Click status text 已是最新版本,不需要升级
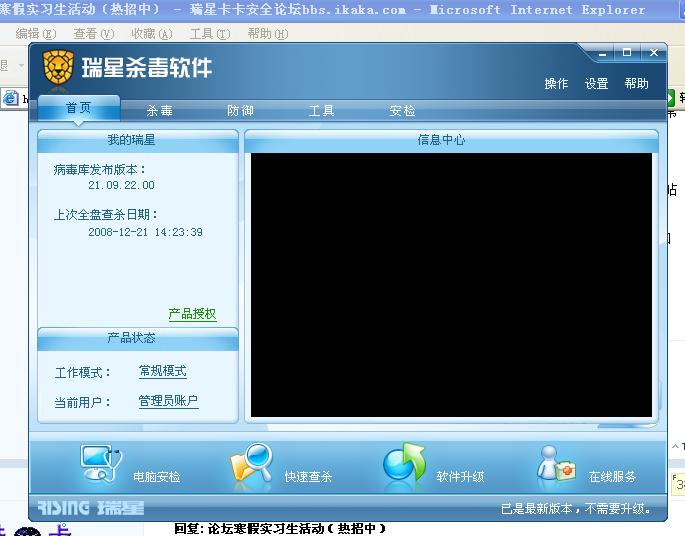 click(576, 509)
